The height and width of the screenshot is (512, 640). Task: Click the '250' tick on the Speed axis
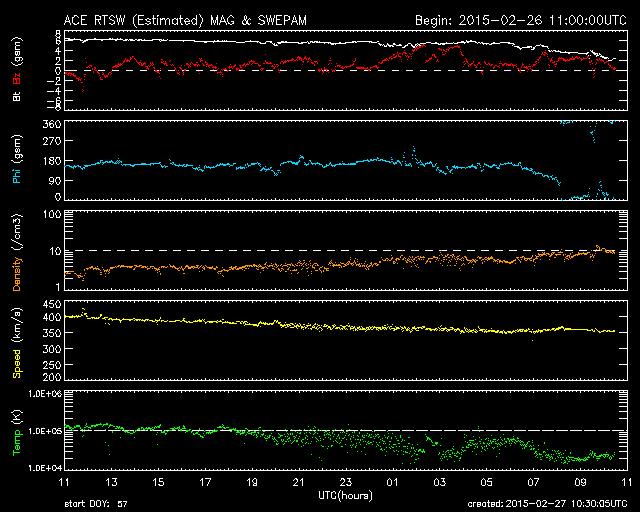[52, 365]
